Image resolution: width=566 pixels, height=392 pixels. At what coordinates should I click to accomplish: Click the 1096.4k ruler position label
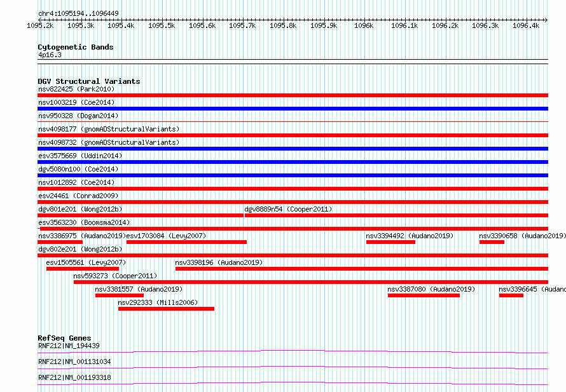[x=526, y=25]
